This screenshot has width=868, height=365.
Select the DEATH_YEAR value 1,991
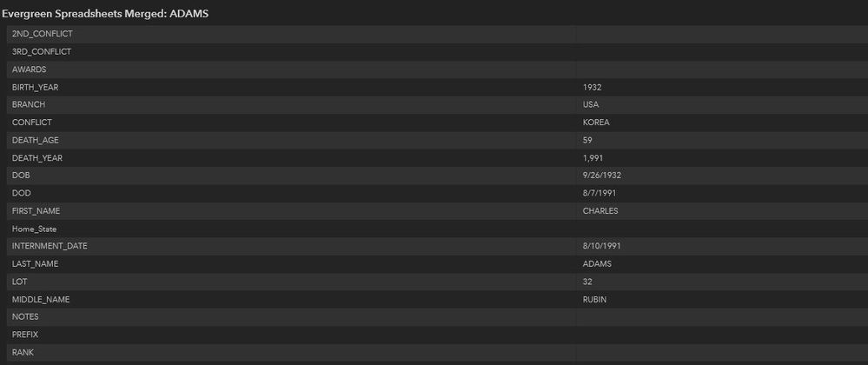coord(593,158)
